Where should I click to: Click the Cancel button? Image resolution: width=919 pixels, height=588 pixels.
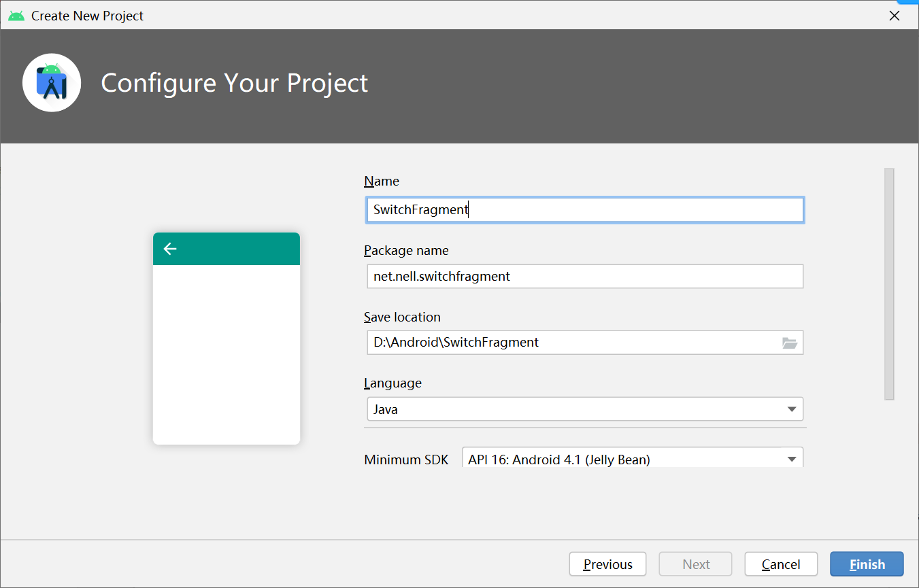(x=781, y=564)
